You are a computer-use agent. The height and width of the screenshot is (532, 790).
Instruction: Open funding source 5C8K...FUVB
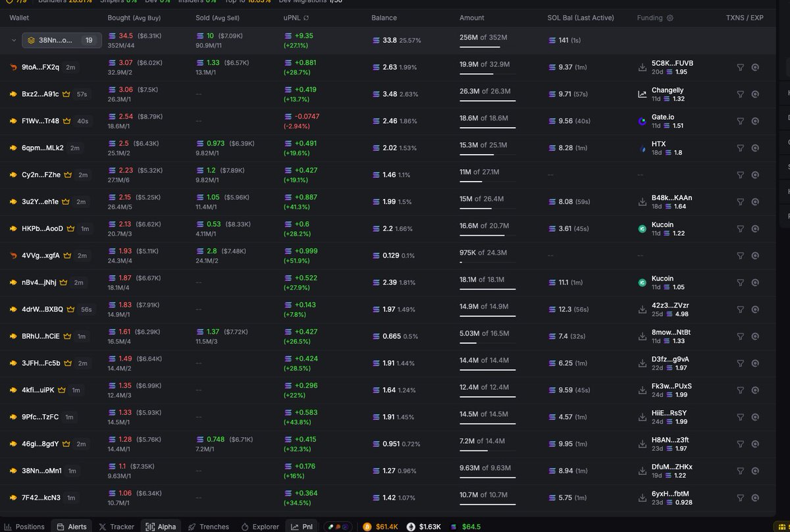672,63
